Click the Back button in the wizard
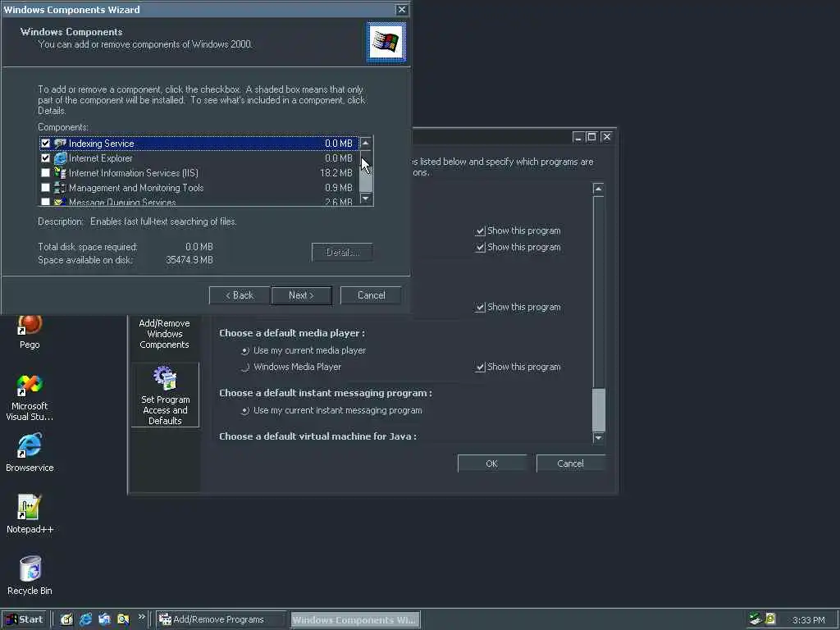This screenshot has width=840, height=630. pyautogui.click(x=239, y=295)
